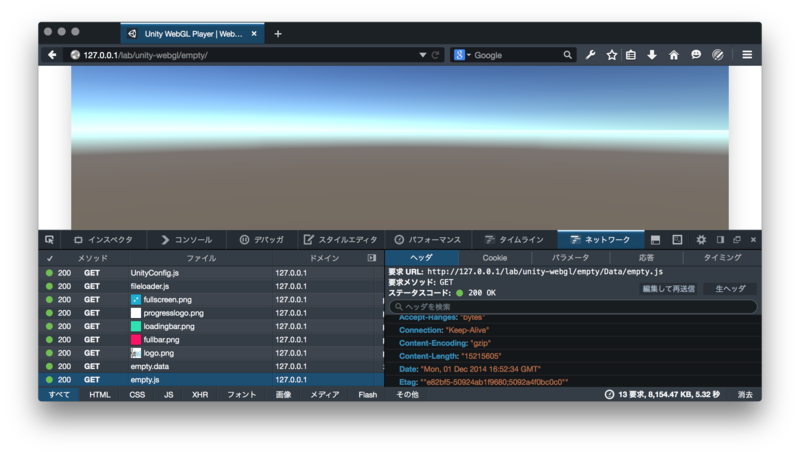This screenshot has height=456, width=800.
Task: Dock devtools to the side icon
Action: coord(720,240)
